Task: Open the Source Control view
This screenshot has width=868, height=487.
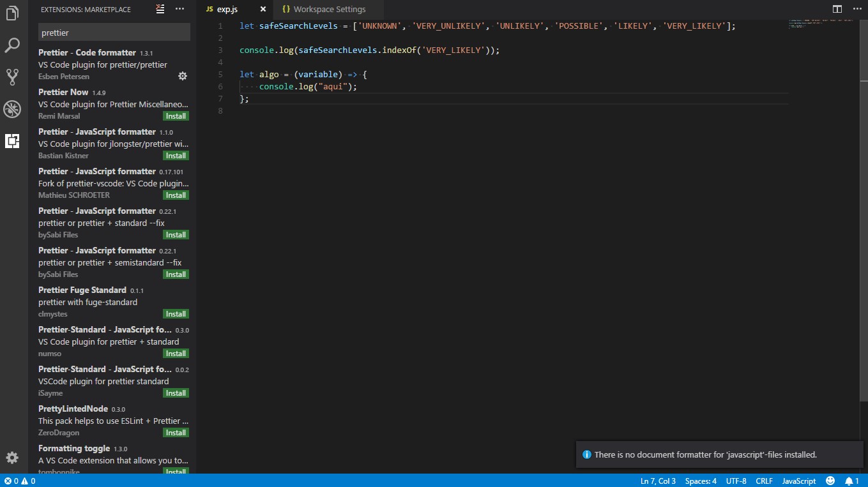Action: [x=12, y=77]
